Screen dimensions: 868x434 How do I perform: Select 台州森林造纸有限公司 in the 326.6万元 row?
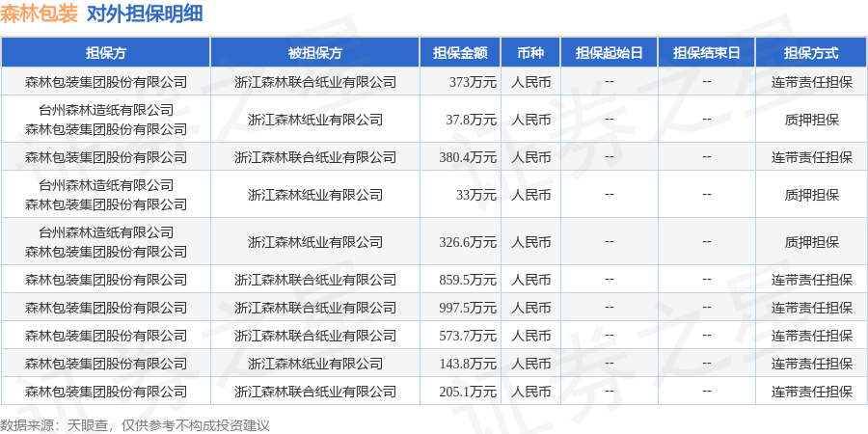tap(106, 232)
